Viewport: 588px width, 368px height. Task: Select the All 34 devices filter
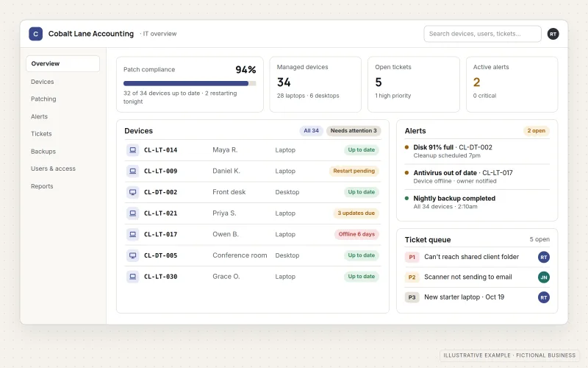point(311,131)
